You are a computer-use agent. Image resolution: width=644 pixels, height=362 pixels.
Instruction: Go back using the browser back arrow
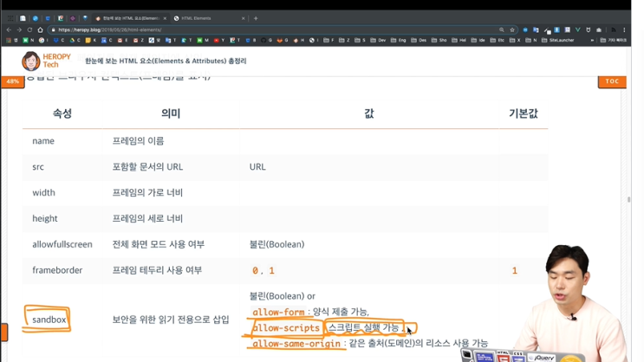click(9, 29)
